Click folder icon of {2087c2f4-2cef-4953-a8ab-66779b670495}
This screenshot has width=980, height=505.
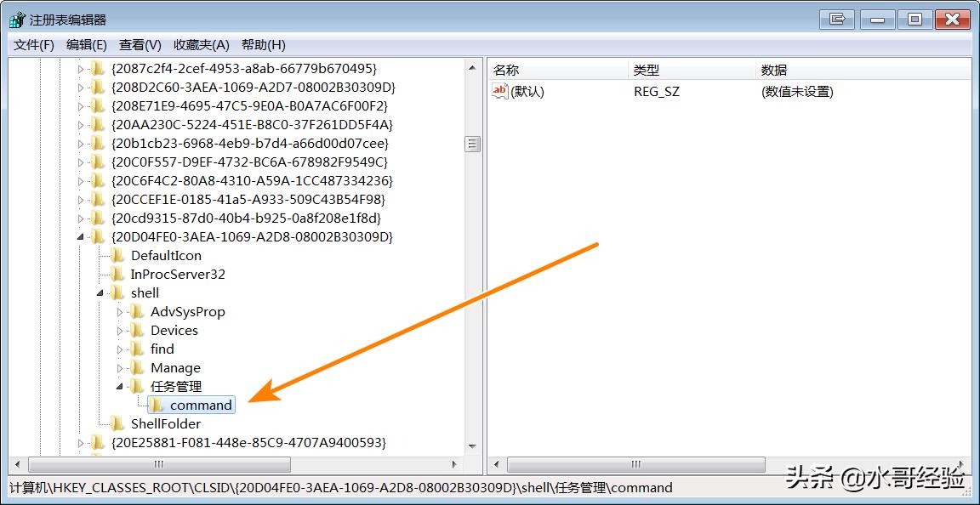pos(97,68)
